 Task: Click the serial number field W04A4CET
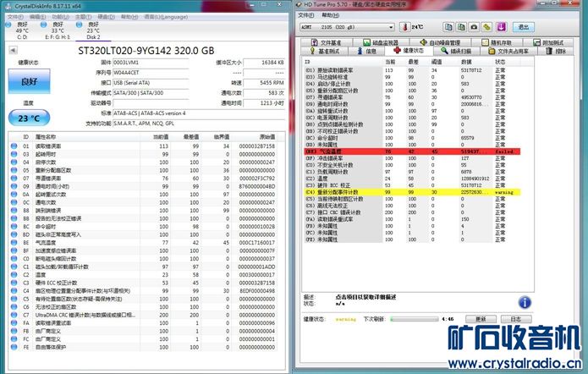pos(151,73)
